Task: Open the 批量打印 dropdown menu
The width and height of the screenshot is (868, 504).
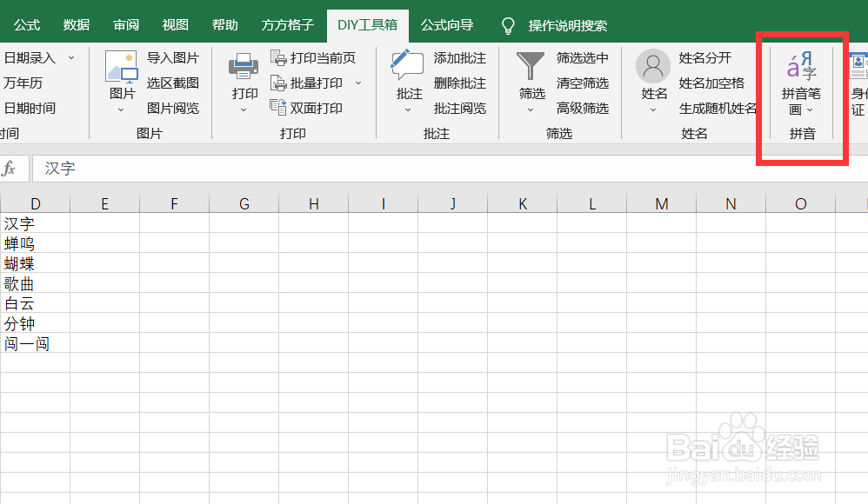Action: [x=357, y=83]
